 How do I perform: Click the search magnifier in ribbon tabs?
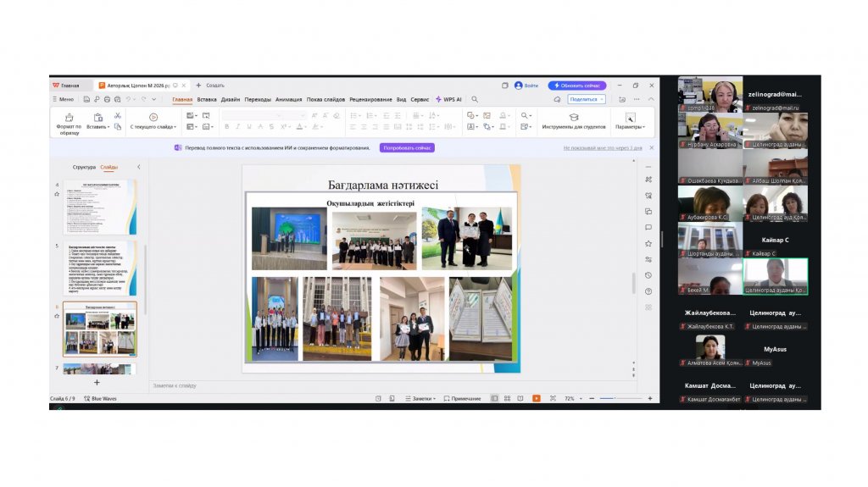pyautogui.click(x=475, y=99)
